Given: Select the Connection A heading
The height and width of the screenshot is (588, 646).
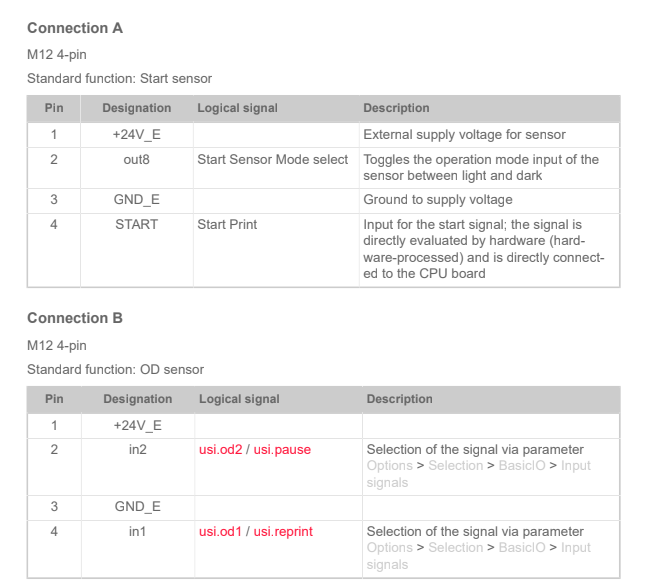Looking at the screenshot, I should pos(75,28).
